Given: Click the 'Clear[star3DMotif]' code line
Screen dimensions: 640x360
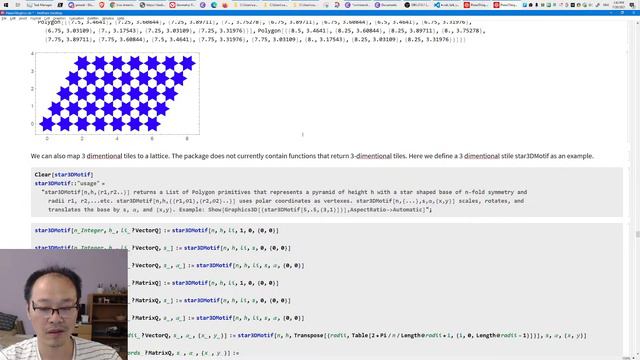Looking at the screenshot, I should tap(64, 175).
